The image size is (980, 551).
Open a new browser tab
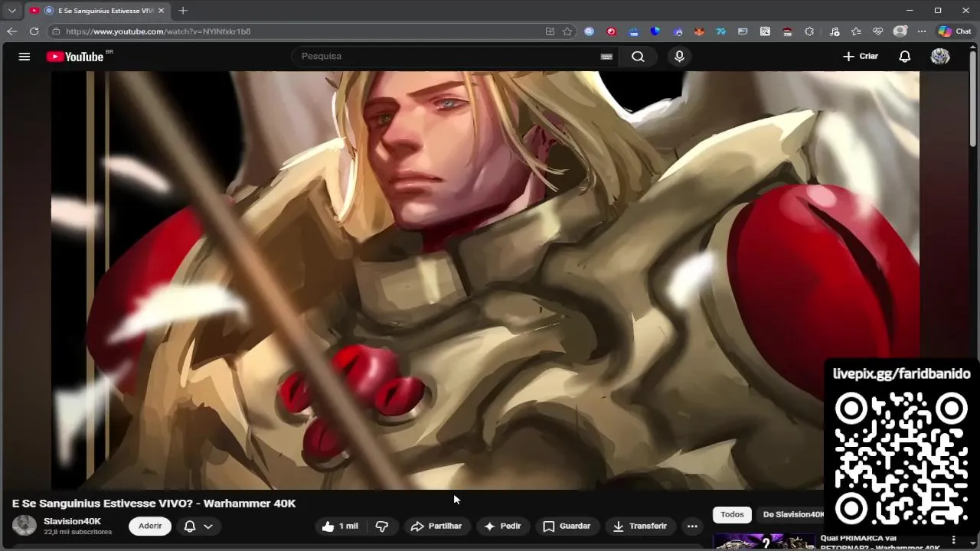coord(182,11)
